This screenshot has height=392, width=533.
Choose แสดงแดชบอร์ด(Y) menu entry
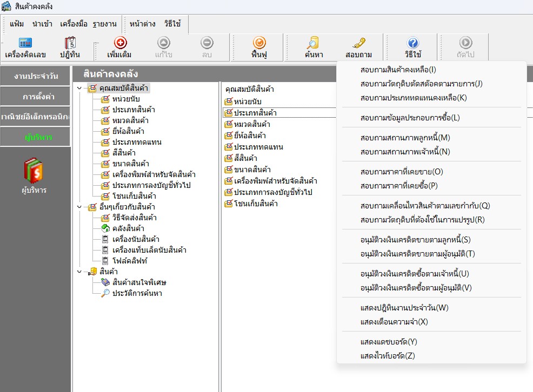click(x=431, y=342)
